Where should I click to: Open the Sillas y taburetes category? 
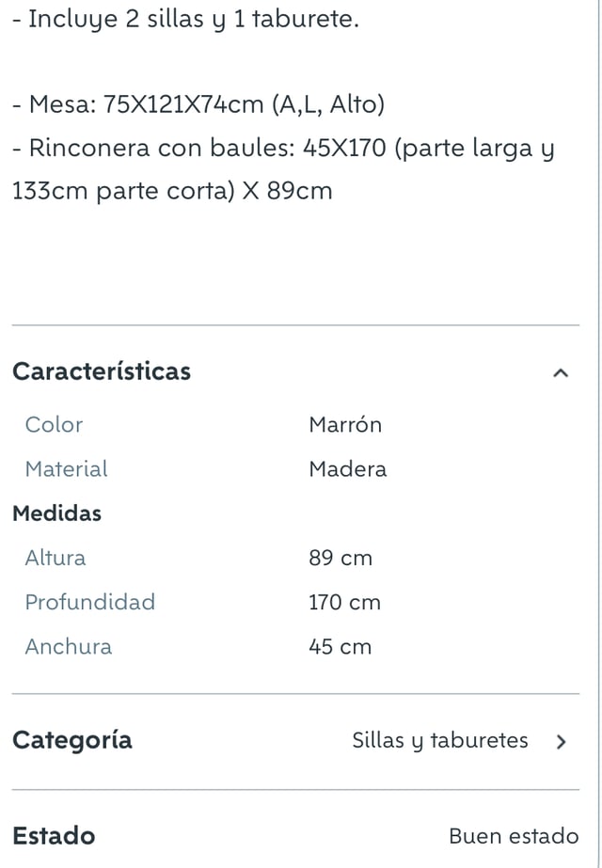tap(439, 741)
